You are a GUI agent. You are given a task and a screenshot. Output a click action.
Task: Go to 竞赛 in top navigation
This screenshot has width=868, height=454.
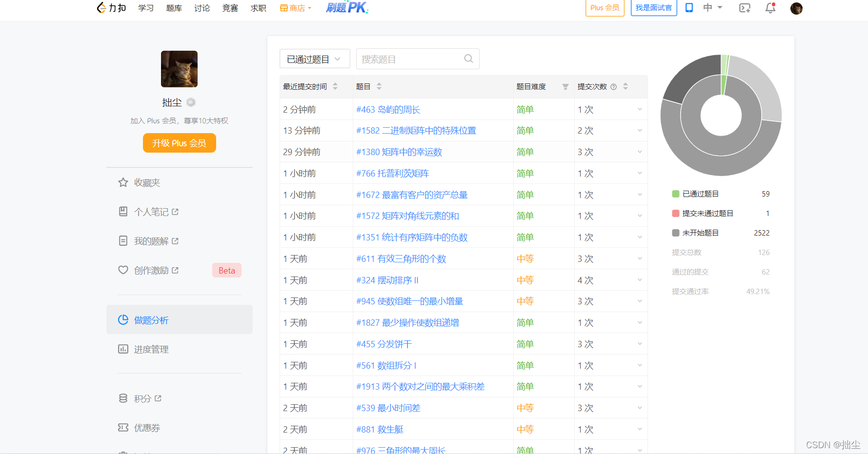click(x=230, y=8)
